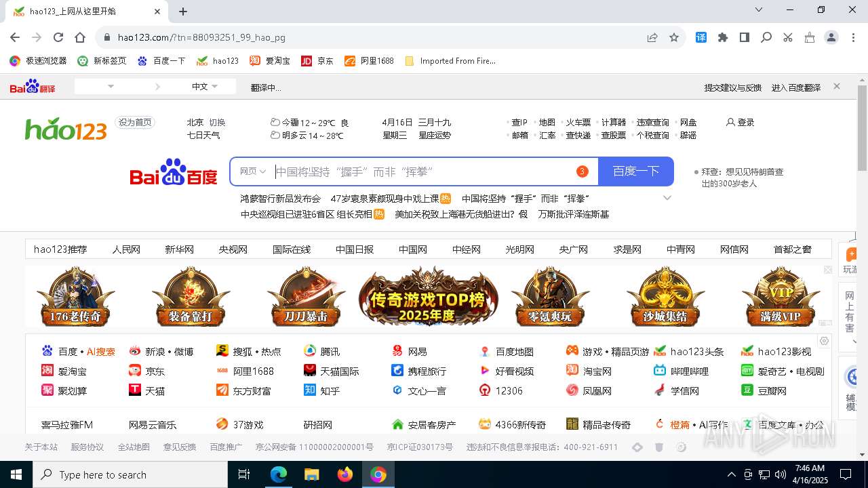
Task: Click the scissors screenshot extension icon
Action: coord(788,37)
